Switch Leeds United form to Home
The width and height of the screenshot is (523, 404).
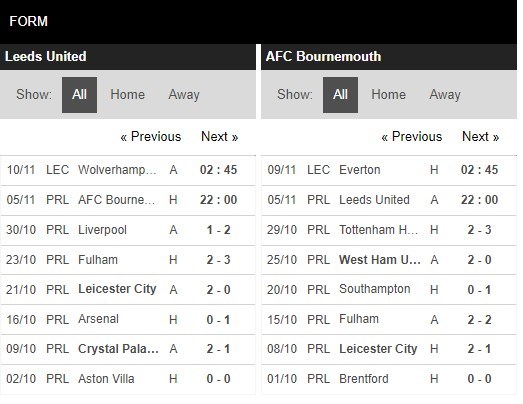(x=127, y=95)
